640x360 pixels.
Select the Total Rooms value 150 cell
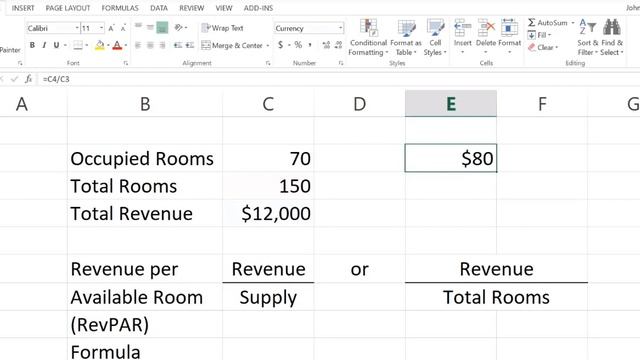[268, 186]
